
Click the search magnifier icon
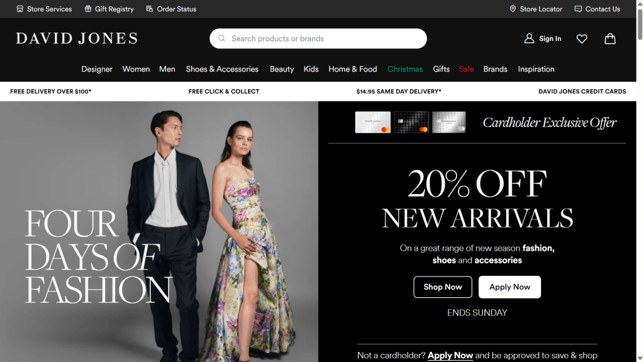(221, 38)
